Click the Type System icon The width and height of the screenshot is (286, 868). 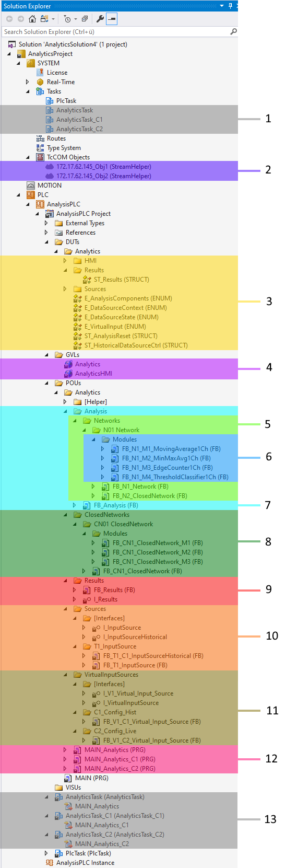40,148
